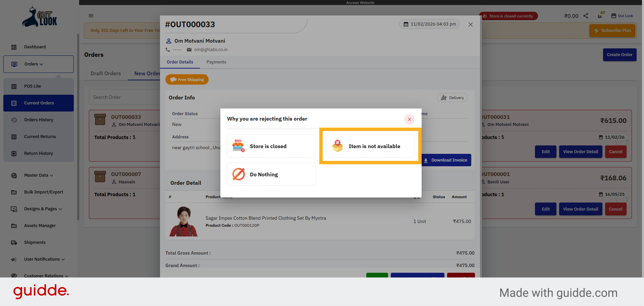
Task: Click the Dashboard grid icon
Action: 14,47
